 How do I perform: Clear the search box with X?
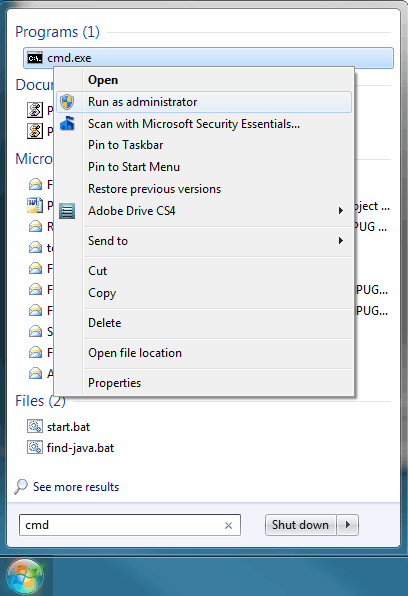[x=228, y=525]
